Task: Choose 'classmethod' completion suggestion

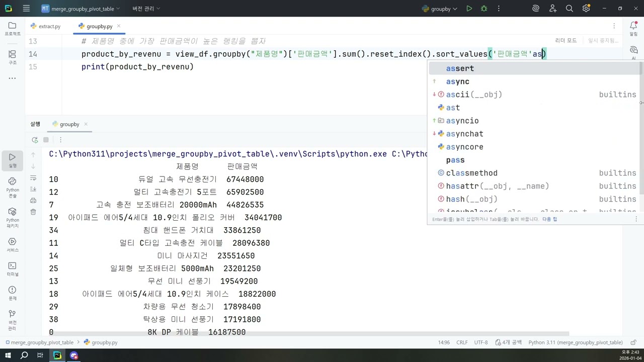Action: (533, 173)
